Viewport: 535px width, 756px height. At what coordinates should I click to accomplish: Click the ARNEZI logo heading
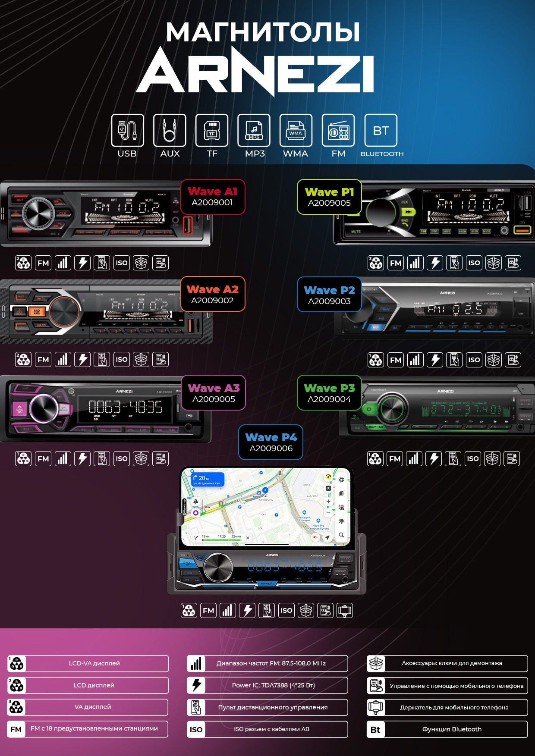(255, 70)
